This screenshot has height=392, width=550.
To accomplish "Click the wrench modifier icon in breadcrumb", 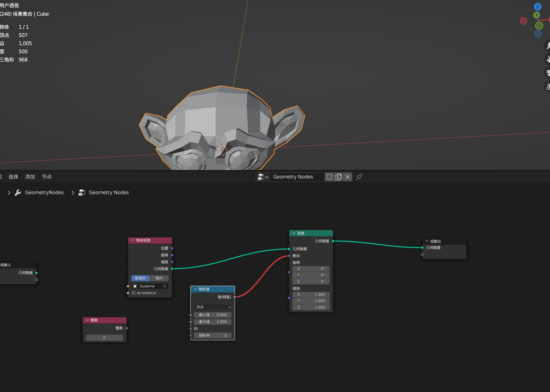I will (18, 193).
